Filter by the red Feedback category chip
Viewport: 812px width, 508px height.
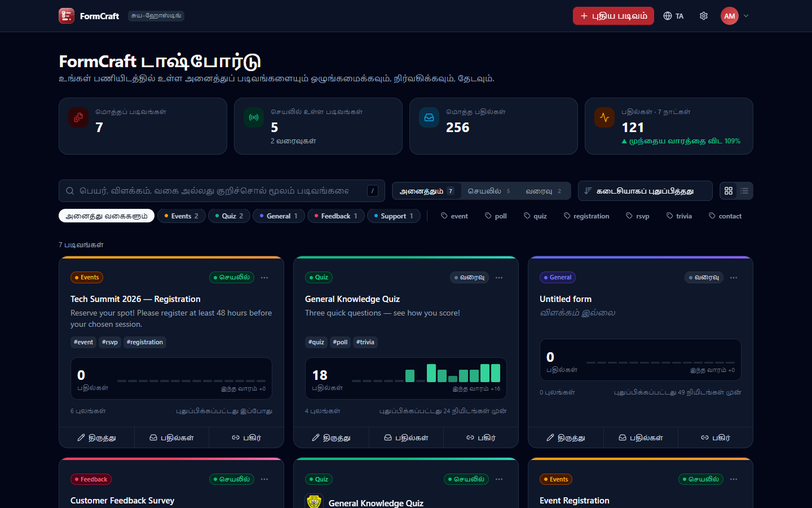(336, 216)
